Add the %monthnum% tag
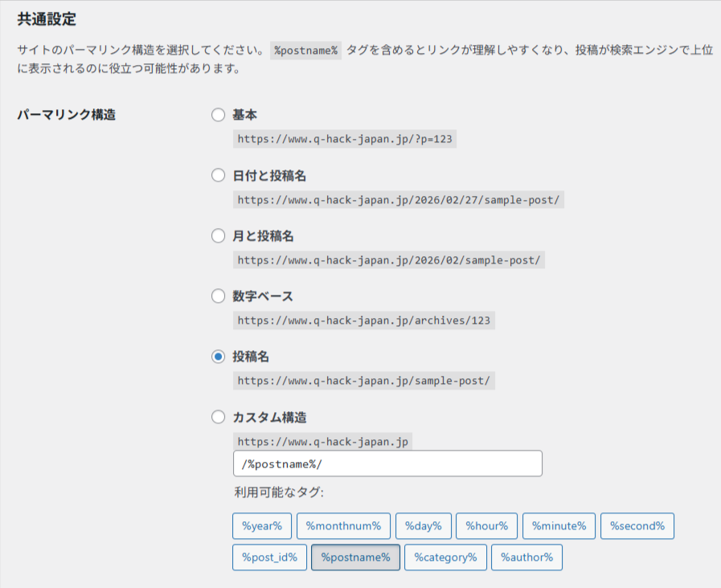The width and height of the screenshot is (721, 588). tap(343, 526)
